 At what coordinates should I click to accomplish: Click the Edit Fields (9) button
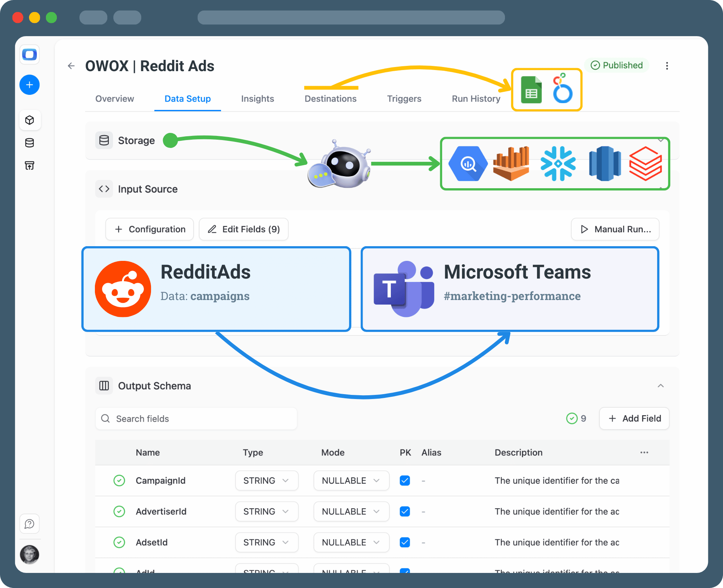(x=243, y=229)
